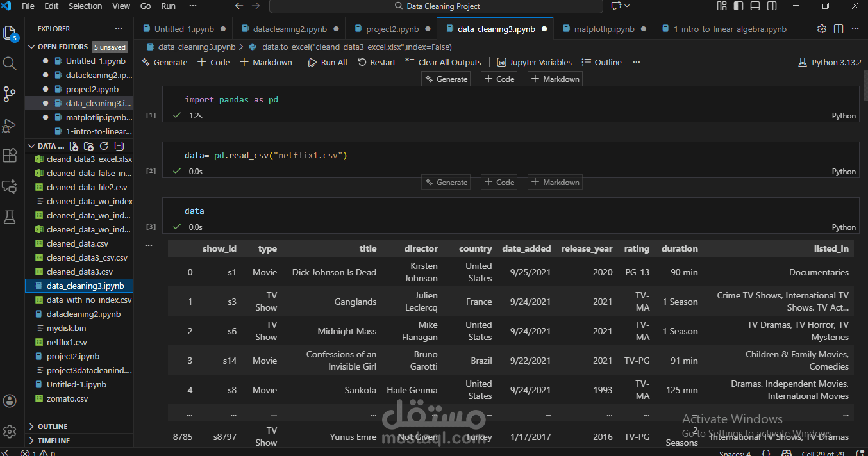The image size is (868, 456).
Task: Open notebook toolbar overflow ellipsis after Outline
Action: click(636, 62)
